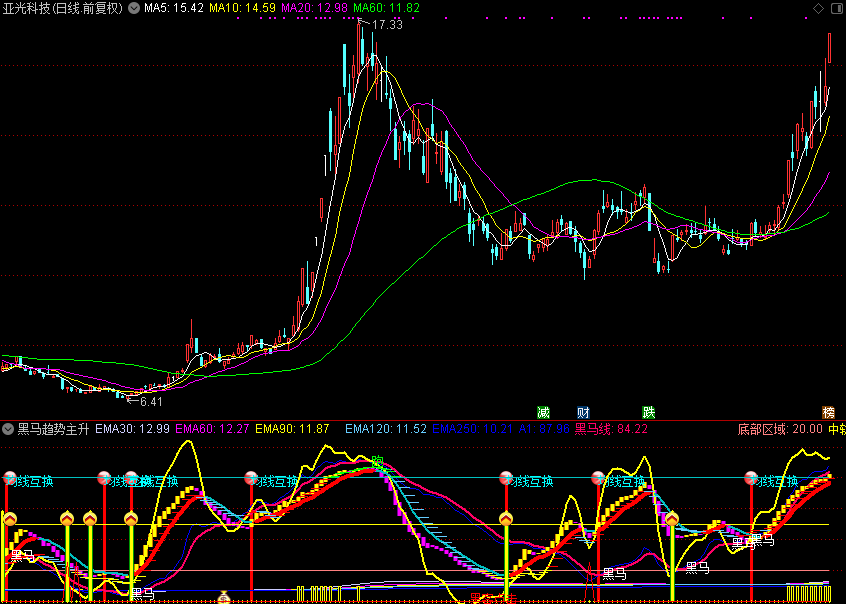846x604 pixels.
Task: Click the leftmost 对线互换 red ball marker
Action: coord(10,478)
